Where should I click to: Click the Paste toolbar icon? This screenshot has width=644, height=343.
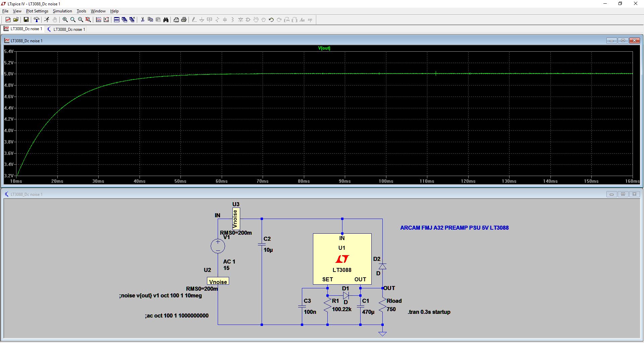pos(158,20)
